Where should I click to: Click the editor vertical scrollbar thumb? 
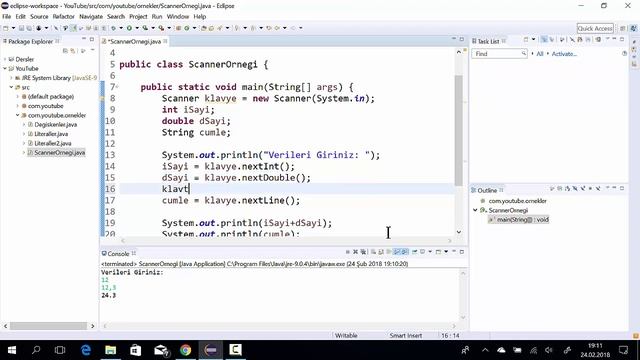458,131
